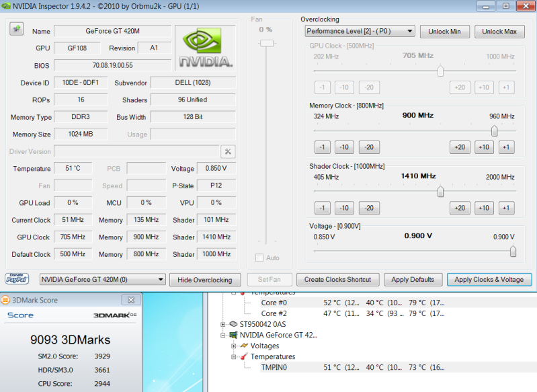Image resolution: width=537 pixels, height=392 pixels.
Task: Decrease Memory Clock by 20 MHz
Action: coord(369,147)
